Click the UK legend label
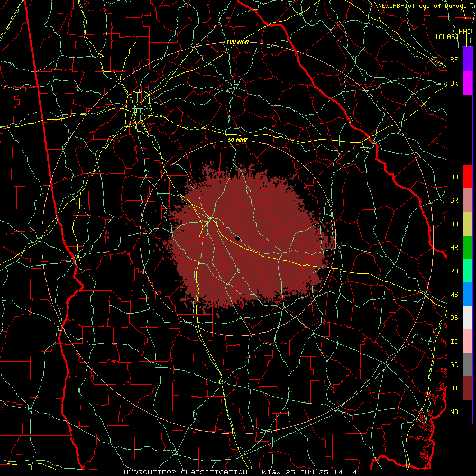Image resolution: width=476 pixels, height=476 pixels. pyautogui.click(x=454, y=83)
